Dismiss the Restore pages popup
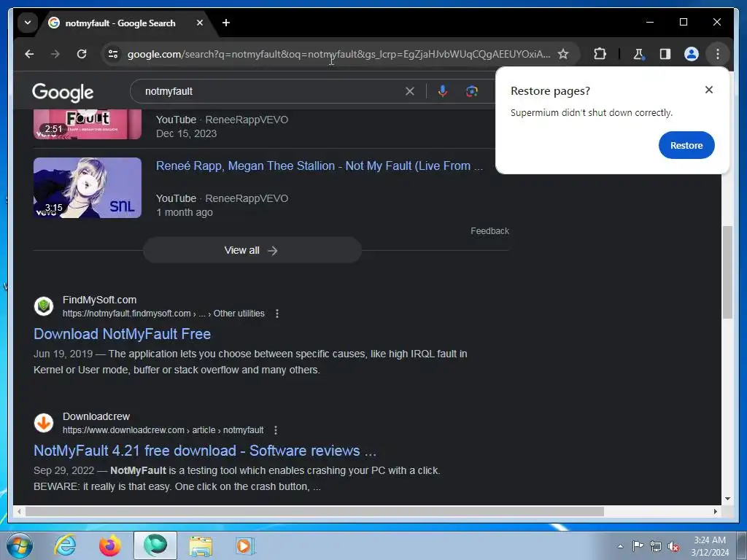 [709, 90]
